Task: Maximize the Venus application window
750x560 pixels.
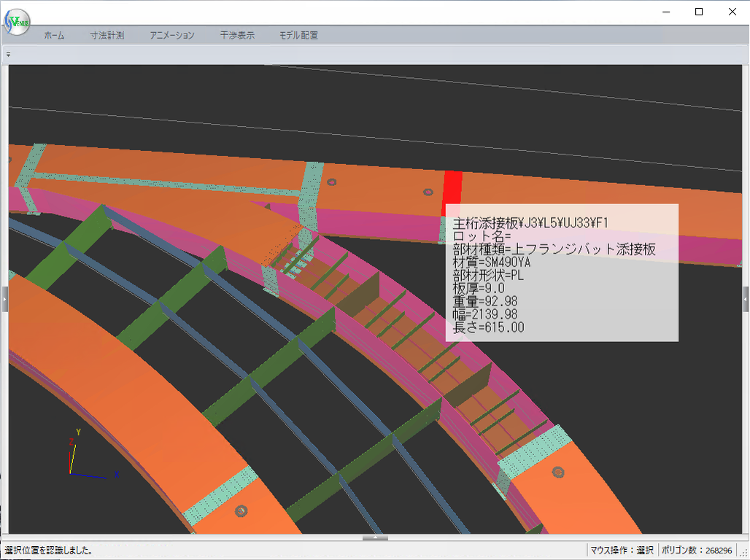Action: [x=698, y=12]
